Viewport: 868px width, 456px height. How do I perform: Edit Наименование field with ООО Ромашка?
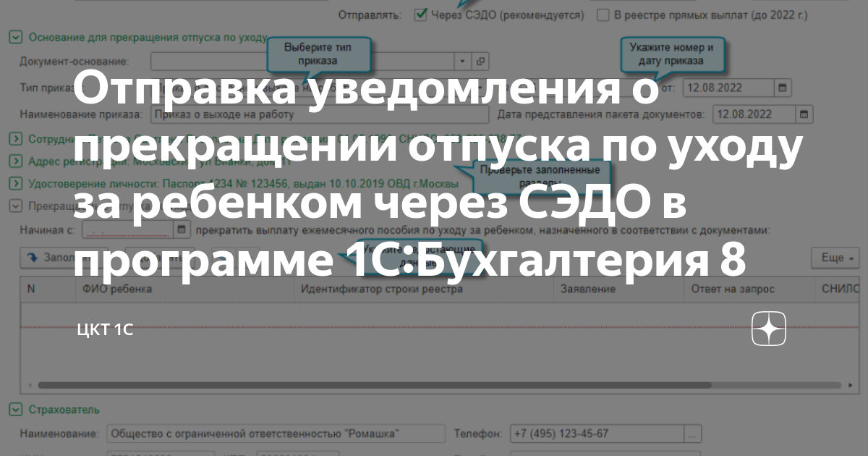(276, 434)
